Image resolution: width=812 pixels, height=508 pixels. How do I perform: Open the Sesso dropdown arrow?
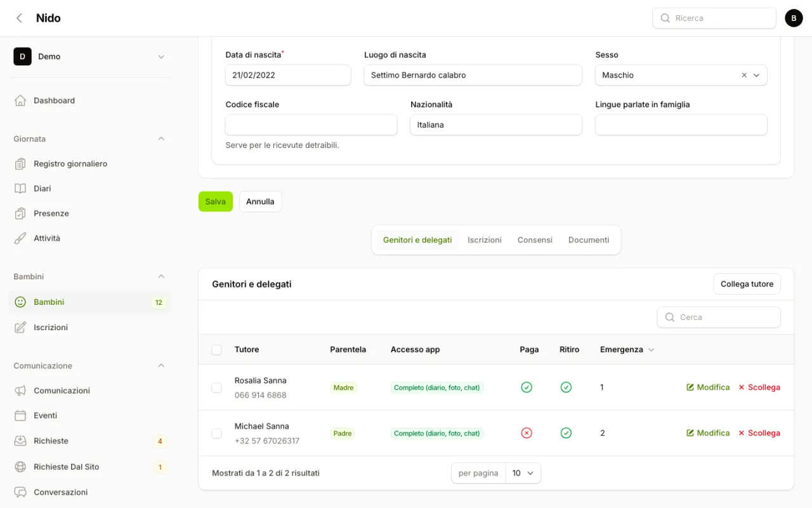pos(756,75)
